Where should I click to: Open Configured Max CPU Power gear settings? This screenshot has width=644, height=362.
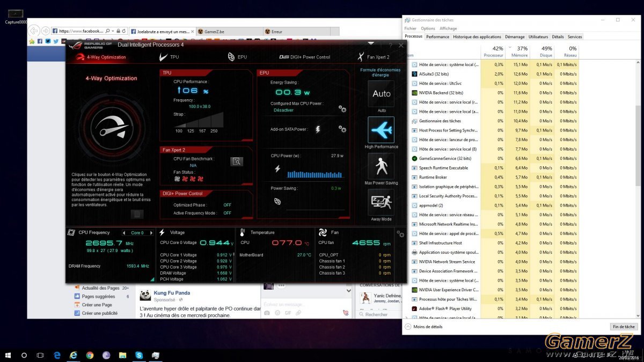click(342, 109)
